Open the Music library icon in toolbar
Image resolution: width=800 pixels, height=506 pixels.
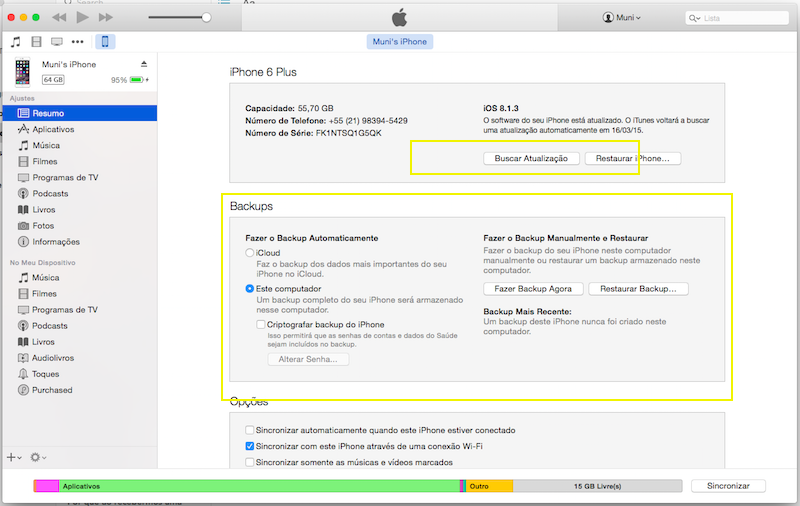[x=16, y=42]
